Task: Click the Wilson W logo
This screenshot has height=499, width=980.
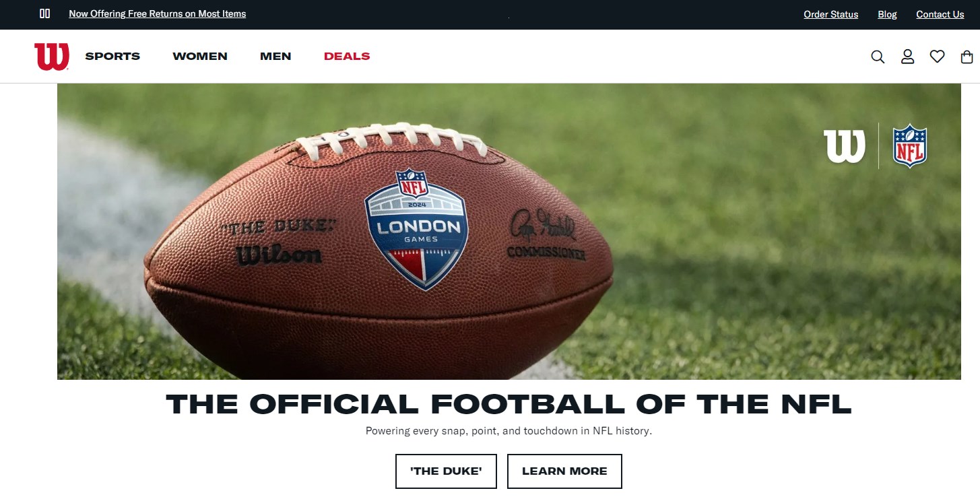Action: pyautogui.click(x=52, y=57)
